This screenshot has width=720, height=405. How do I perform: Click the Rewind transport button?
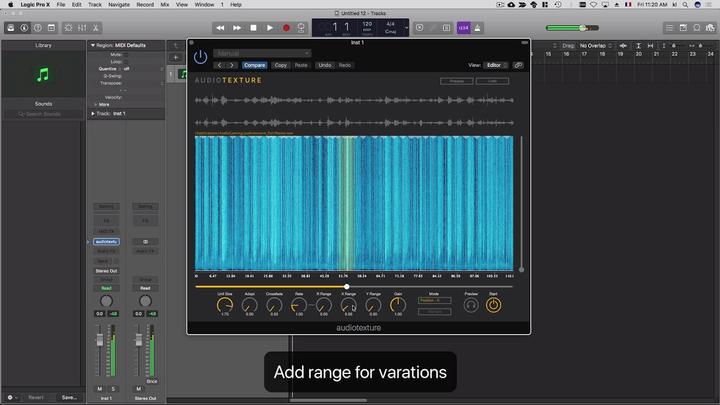(x=220, y=28)
